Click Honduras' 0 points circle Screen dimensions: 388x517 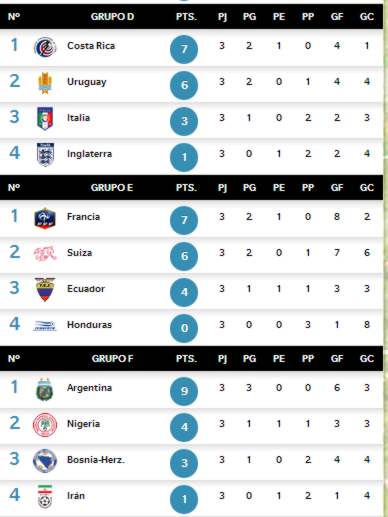tap(184, 328)
